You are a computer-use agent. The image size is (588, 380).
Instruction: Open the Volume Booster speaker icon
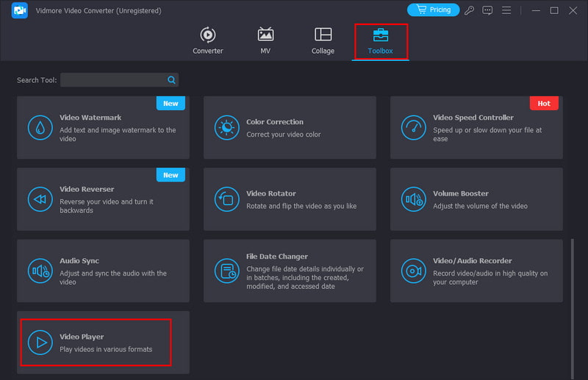pyautogui.click(x=413, y=199)
